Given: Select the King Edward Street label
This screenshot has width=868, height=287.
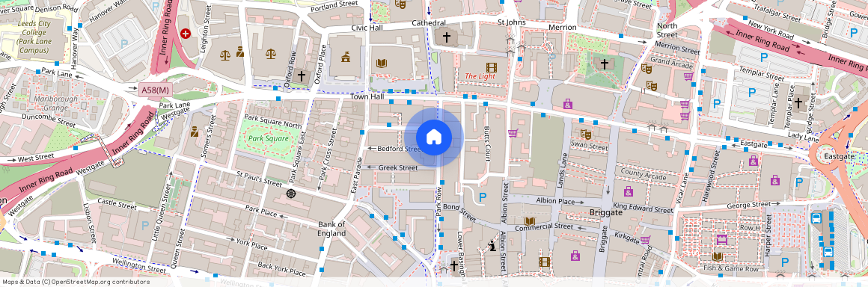Looking at the screenshot, I should tap(644, 209).
